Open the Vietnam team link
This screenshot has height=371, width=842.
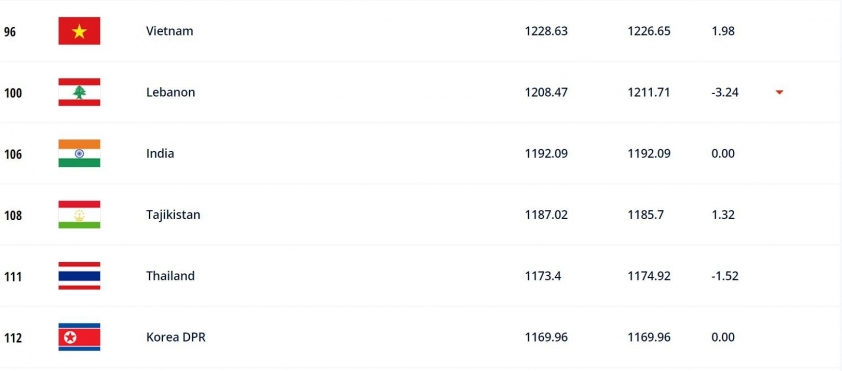[170, 31]
